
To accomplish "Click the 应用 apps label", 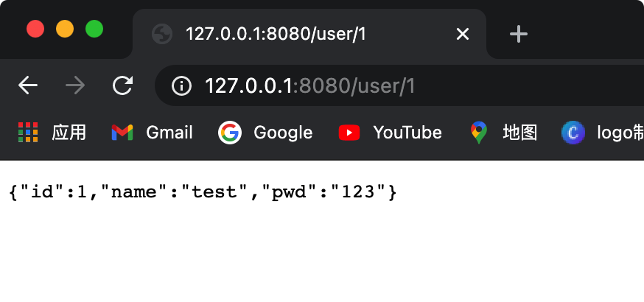I will (69, 133).
